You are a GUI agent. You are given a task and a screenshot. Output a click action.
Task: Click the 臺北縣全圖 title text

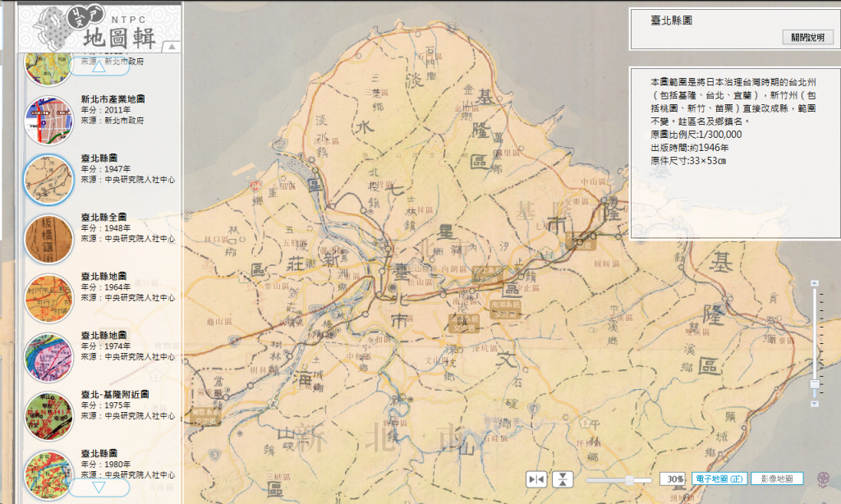point(103,218)
